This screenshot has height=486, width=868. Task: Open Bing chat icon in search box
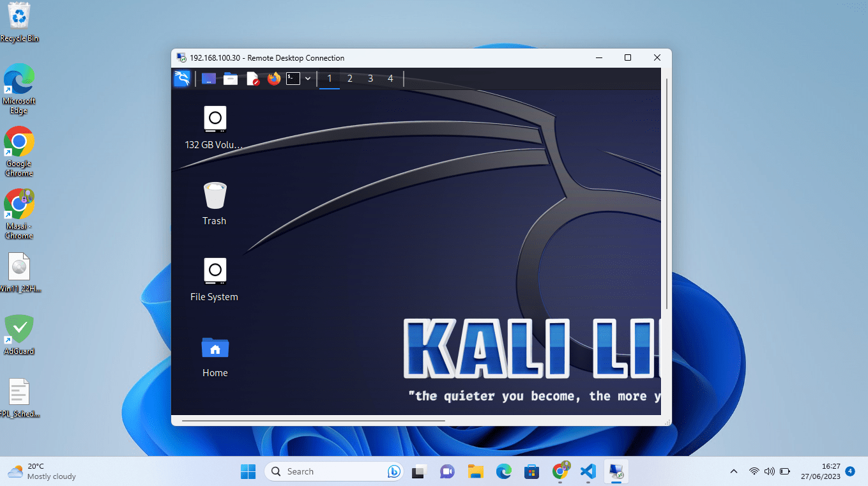tap(393, 471)
